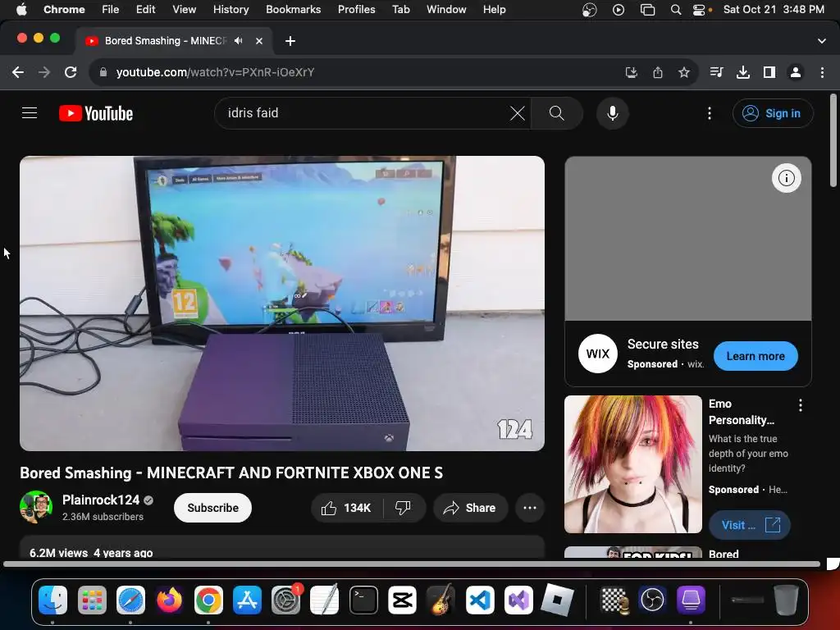Image resolution: width=840 pixels, height=630 pixels.
Task: Open the Bored video in sidebar
Action: point(633,552)
